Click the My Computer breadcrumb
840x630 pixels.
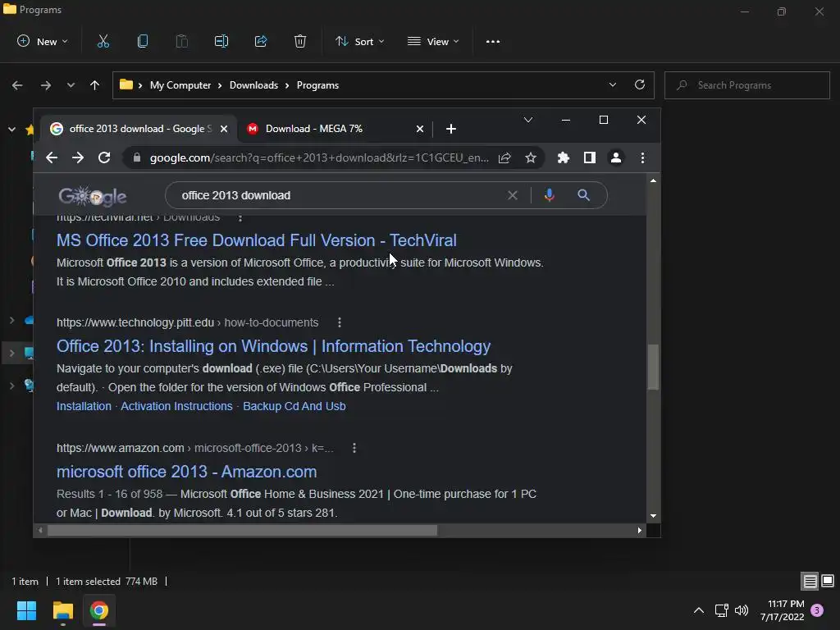pyautogui.click(x=180, y=85)
